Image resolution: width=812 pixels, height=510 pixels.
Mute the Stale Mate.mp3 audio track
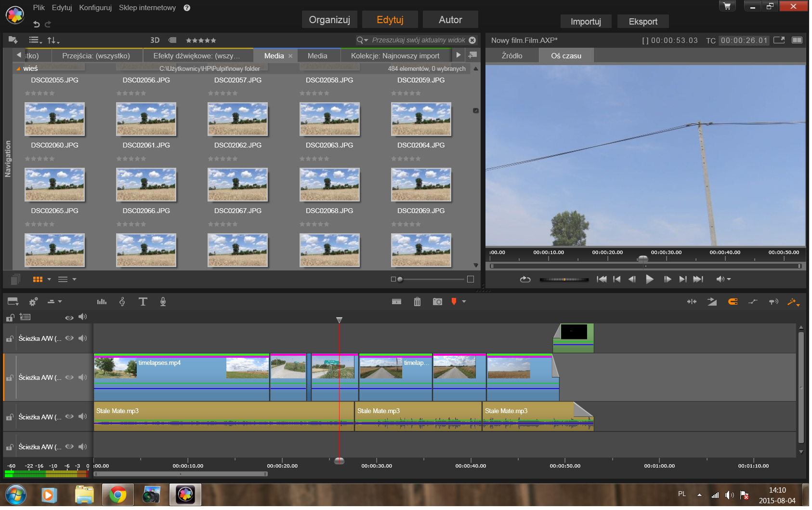click(83, 416)
